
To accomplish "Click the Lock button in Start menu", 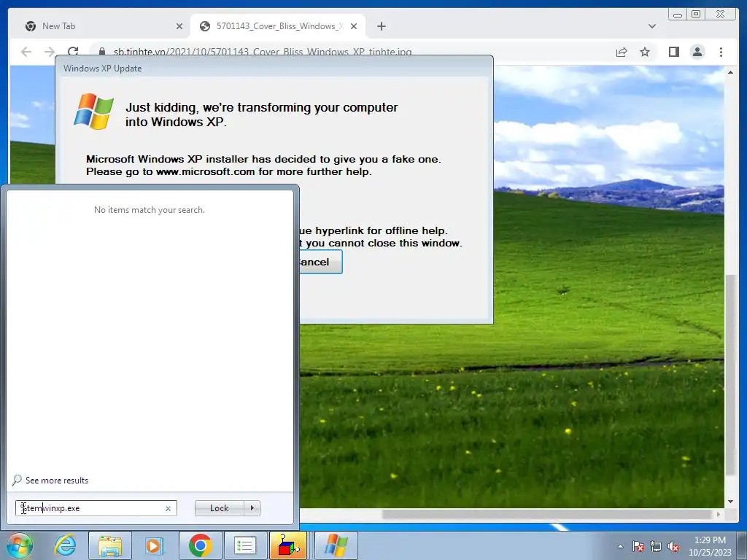I will pyautogui.click(x=219, y=508).
